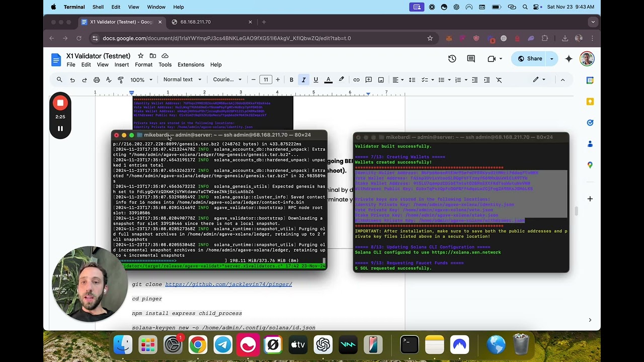This screenshot has height=362, width=644.
Task: Click the search menus magnifier icon in Docs toolbar
Action: pyautogui.click(x=59, y=79)
